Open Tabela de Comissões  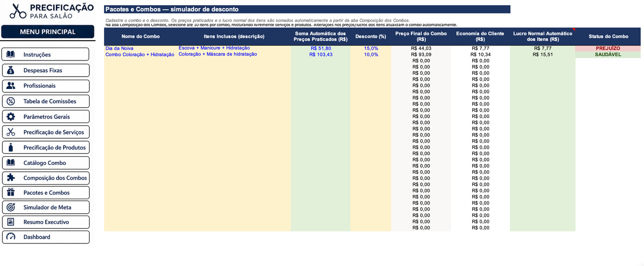(45, 101)
